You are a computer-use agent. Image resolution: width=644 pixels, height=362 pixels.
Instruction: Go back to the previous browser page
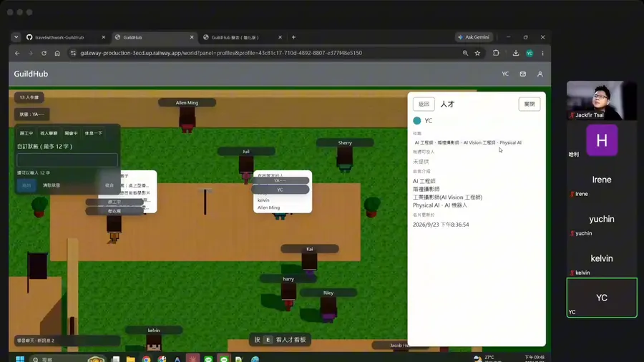click(17, 53)
